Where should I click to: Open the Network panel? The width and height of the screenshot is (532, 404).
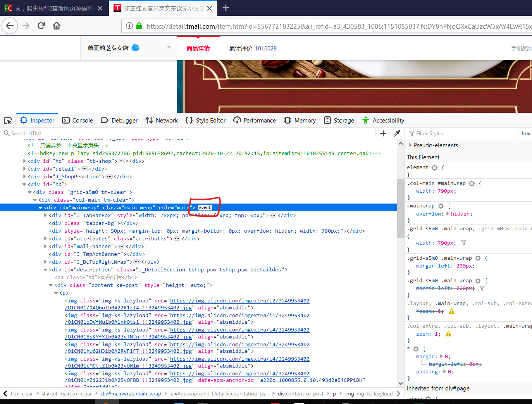tap(161, 121)
